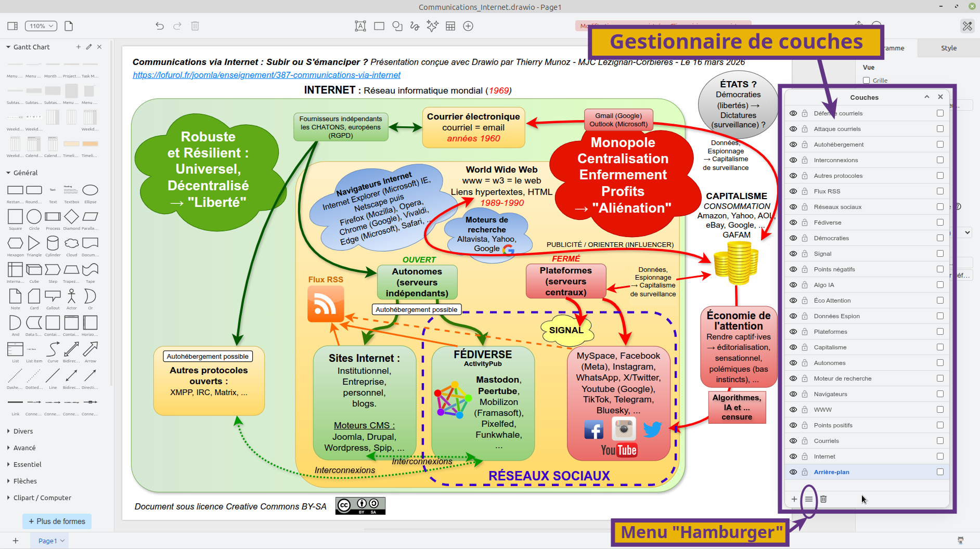Tick the Capitalisme layer checkbox
The width and height of the screenshot is (980, 549).
(940, 347)
